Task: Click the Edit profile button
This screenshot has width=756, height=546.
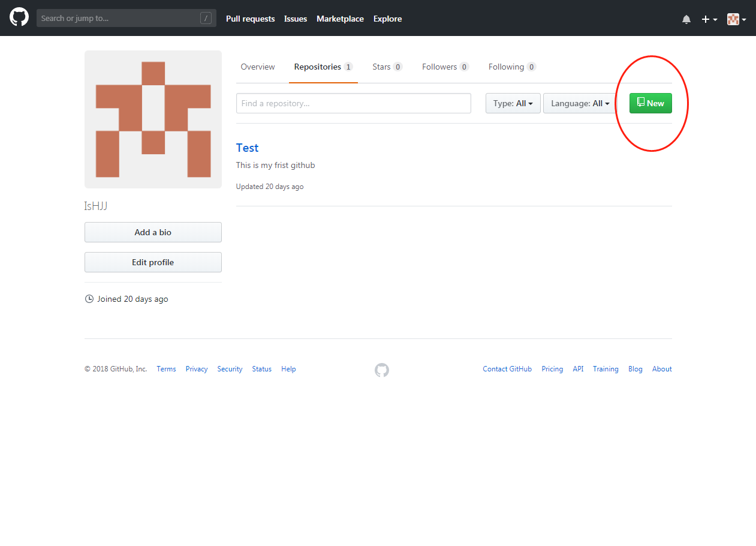Action: (153, 262)
